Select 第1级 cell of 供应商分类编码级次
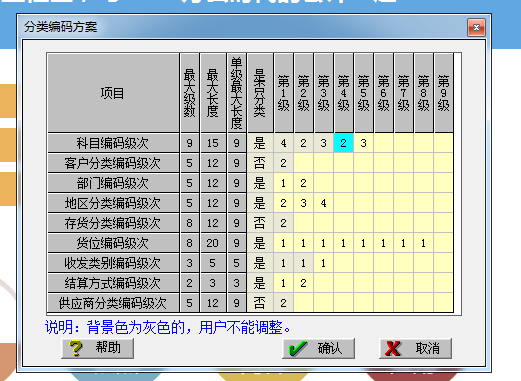This screenshot has height=381, width=521. [x=283, y=303]
